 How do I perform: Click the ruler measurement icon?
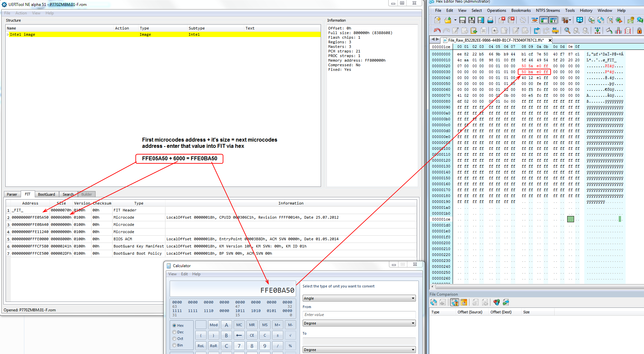[x=555, y=30]
